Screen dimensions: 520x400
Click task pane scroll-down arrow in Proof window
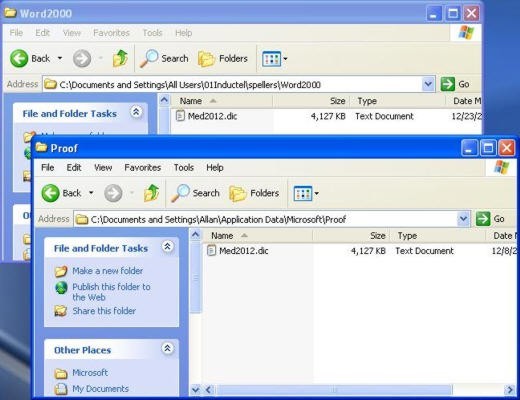(195, 389)
